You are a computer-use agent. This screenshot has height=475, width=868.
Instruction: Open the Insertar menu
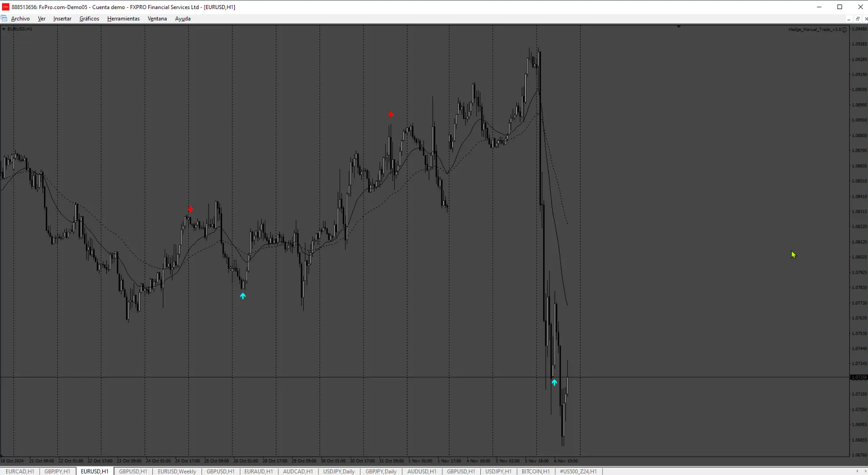62,19
